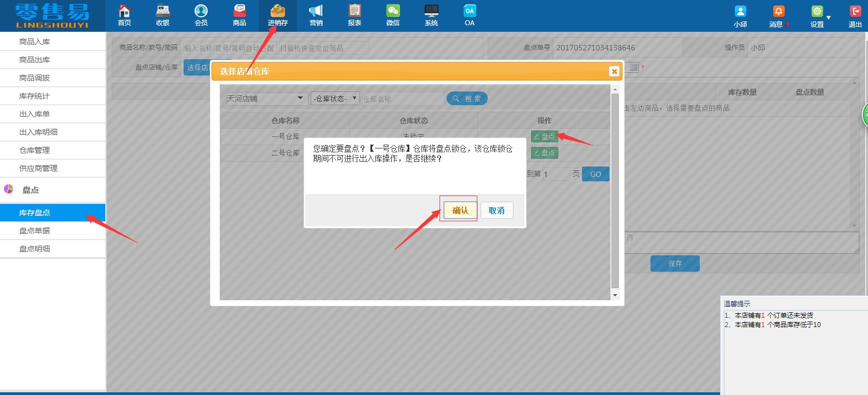Image resolution: width=868 pixels, height=395 pixels.
Task: Open the 商品 product icon
Action: (239, 11)
